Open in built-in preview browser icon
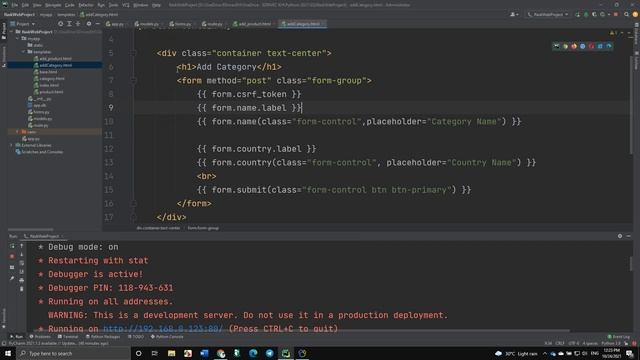 (556, 46)
